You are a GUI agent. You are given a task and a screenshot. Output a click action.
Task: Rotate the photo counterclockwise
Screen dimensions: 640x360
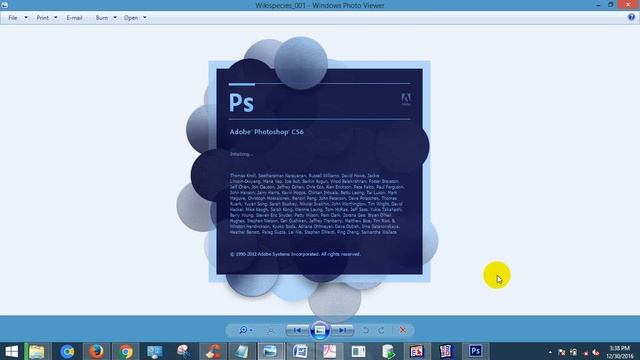tap(366, 330)
